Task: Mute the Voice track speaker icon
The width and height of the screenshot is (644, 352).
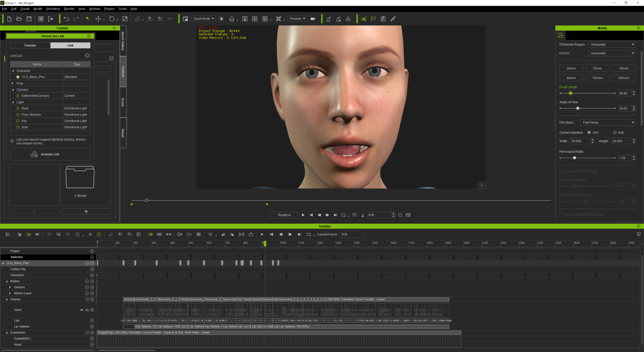Action: [82, 310]
